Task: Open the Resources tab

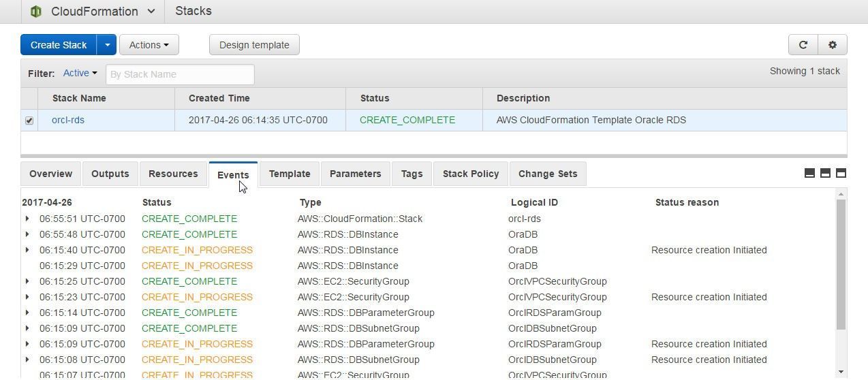Action: click(173, 174)
